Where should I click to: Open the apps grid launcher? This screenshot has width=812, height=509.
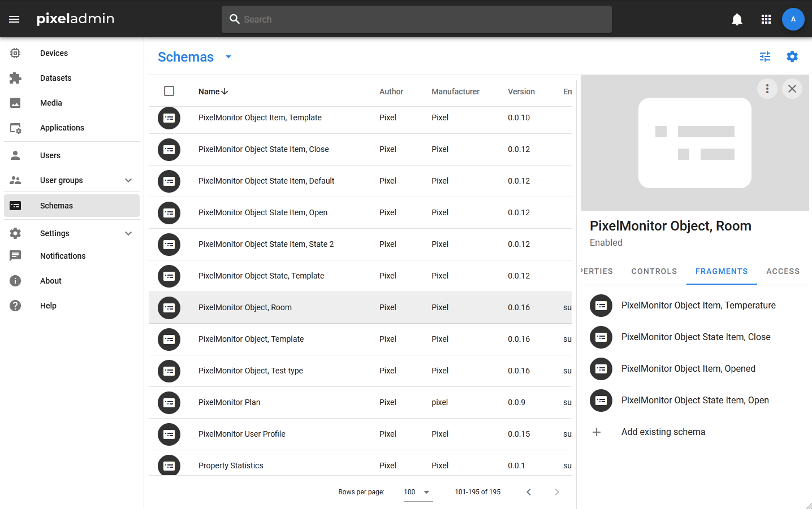(x=766, y=19)
